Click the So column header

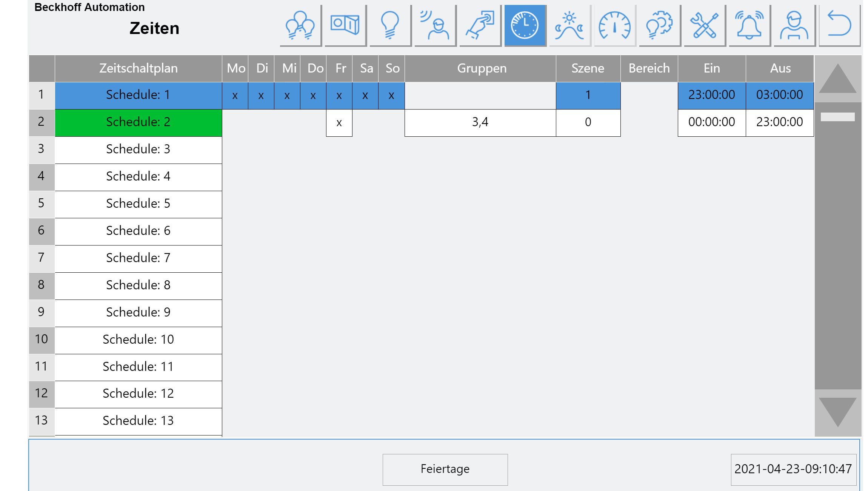tap(391, 68)
